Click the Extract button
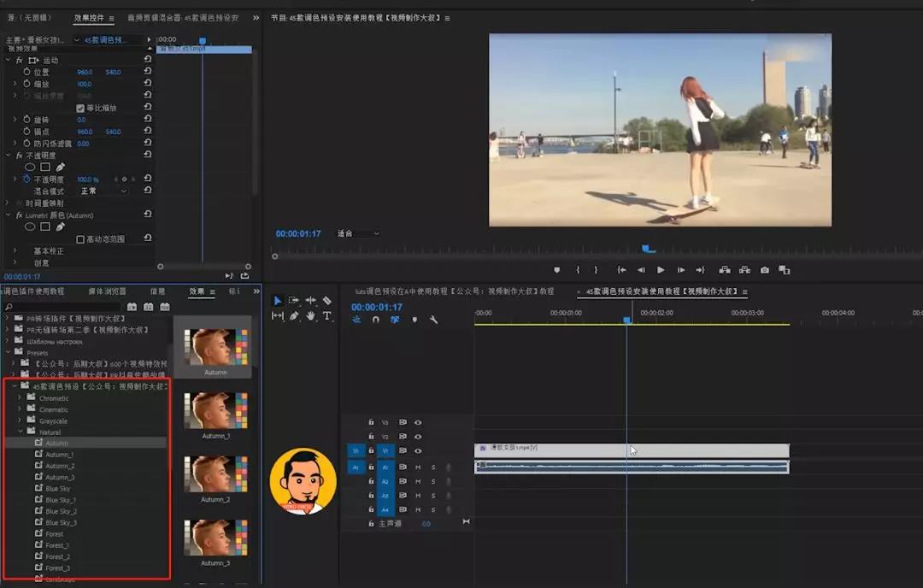The height and width of the screenshot is (588, 923). coord(744,270)
